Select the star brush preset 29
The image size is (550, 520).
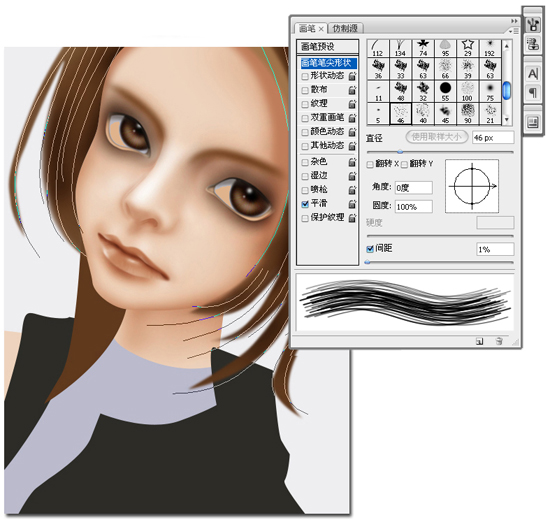(468, 47)
